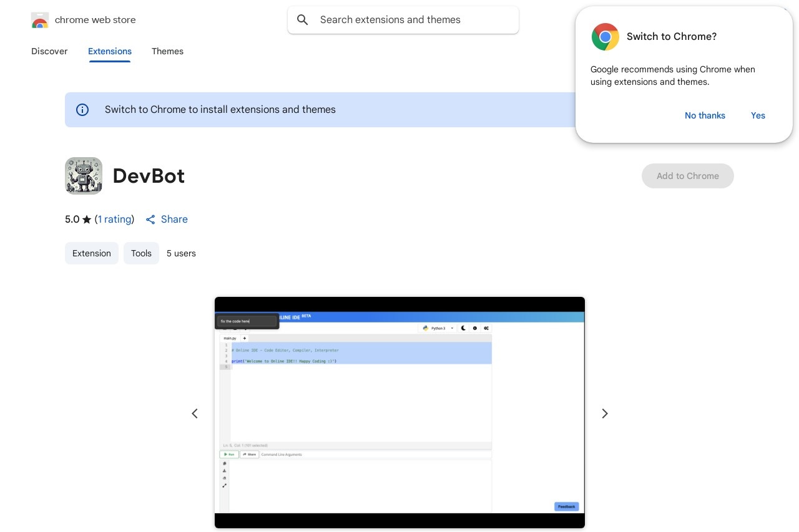Screen dimensions: 799x532
Task: Click the Add to Chrome button
Action: pyautogui.click(x=688, y=176)
